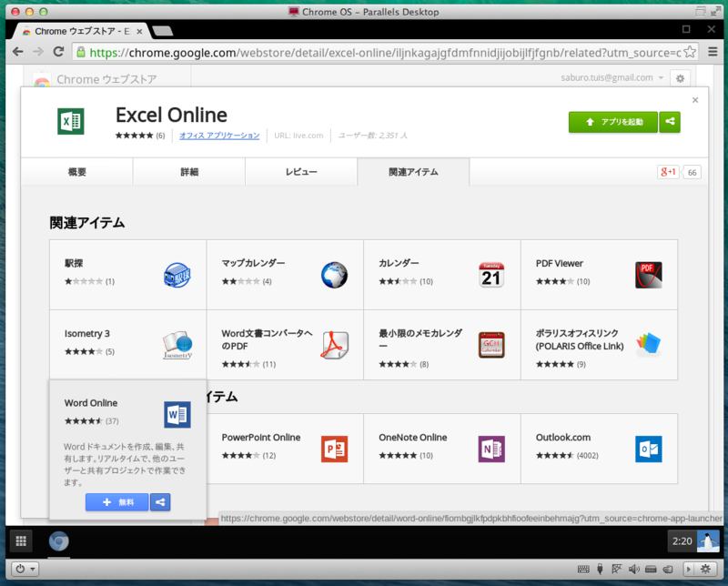Click the volume icon in Parallels toolbar
This screenshot has height=586, width=728.
point(632,569)
